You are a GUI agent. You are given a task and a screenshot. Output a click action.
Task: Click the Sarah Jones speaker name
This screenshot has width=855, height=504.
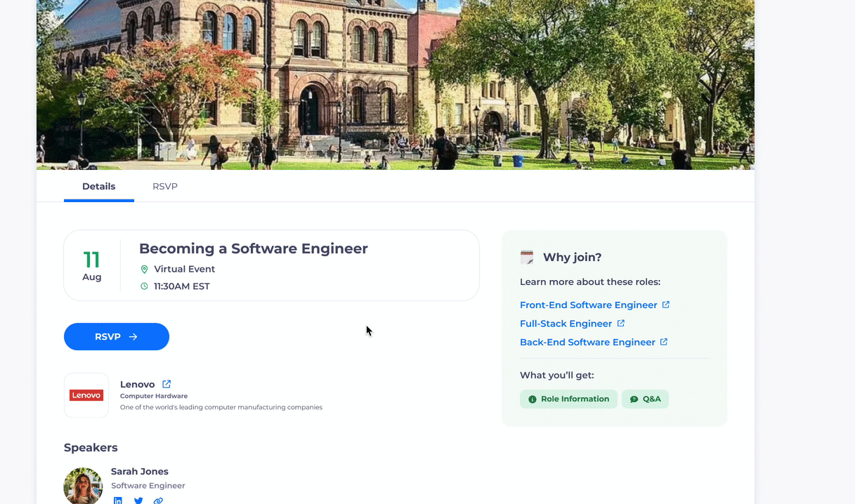(140, 472)
